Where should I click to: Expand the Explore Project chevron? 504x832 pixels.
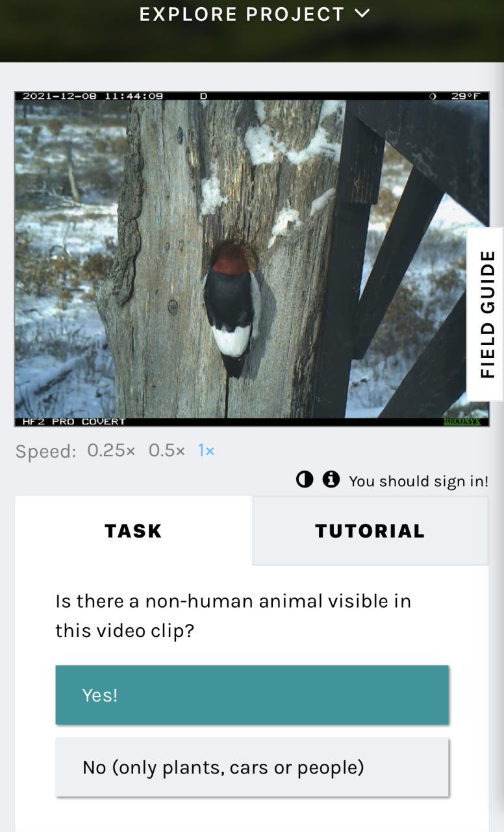coord(362,13)
